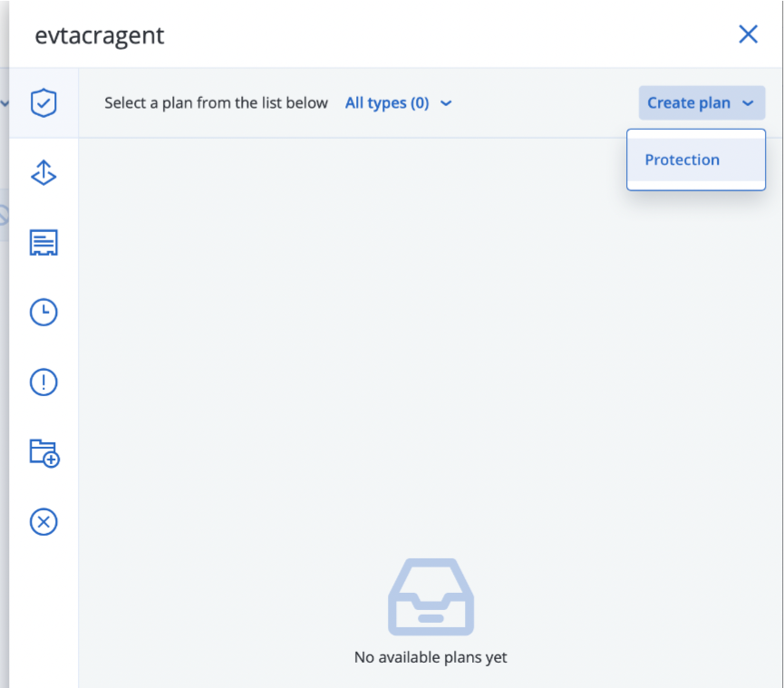Image resolution: width=784 pixels, height=688 pixels.
Task: Open the shield Protection icon in sidebar
Action: coord(44,103)
